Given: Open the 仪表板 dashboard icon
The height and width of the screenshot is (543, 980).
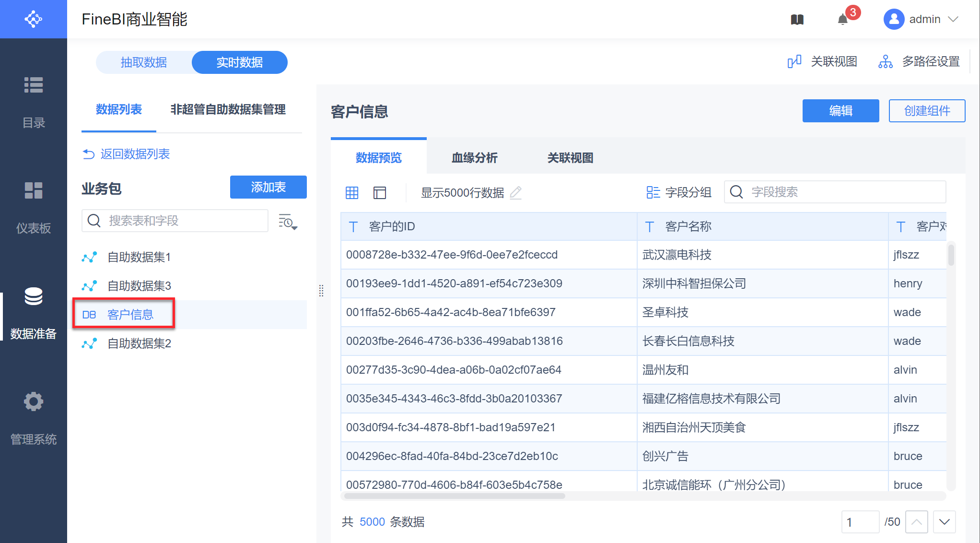Looking at the screenshot, I should coord(34,190).
